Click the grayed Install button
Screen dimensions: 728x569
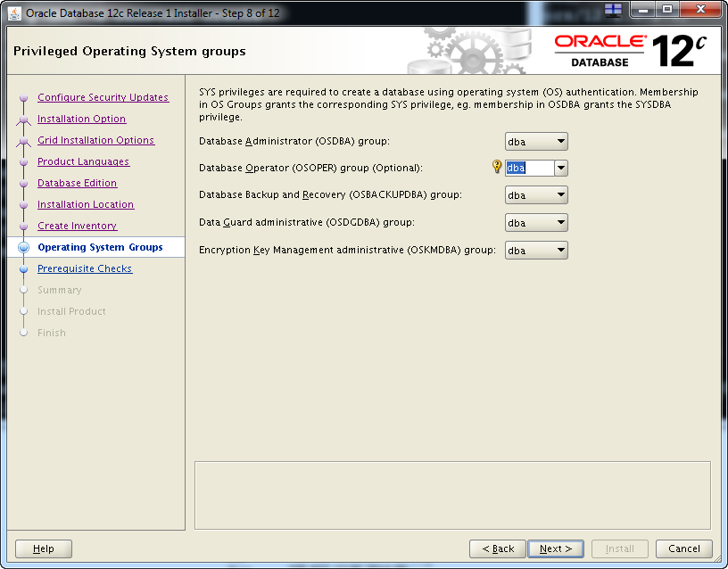620,549
